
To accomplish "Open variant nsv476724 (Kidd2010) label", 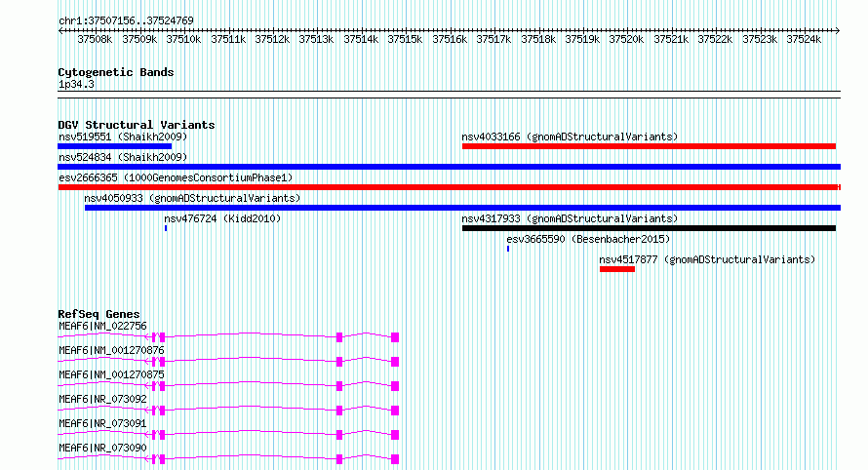I will (x=222, y=218).
